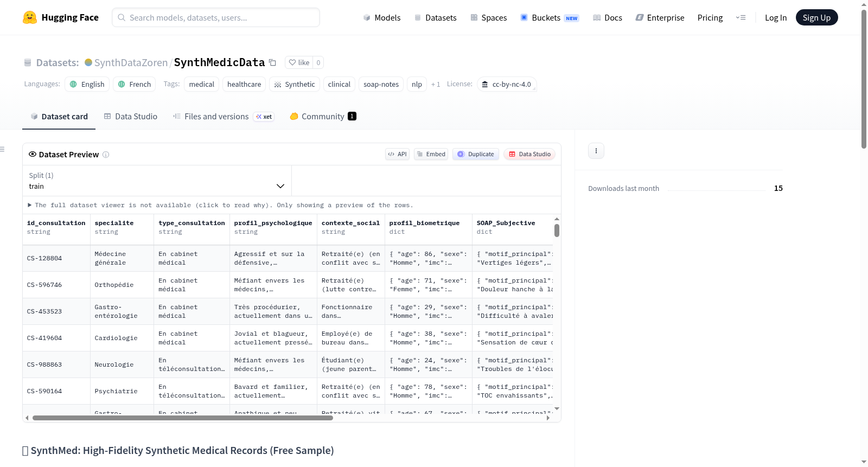Open Community discussion count badge
The width and height of the screenshot is (868, 467).
[x=352, y=116]
